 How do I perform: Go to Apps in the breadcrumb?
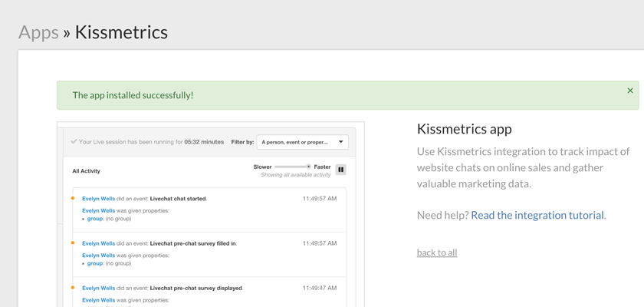click(38, 32)
